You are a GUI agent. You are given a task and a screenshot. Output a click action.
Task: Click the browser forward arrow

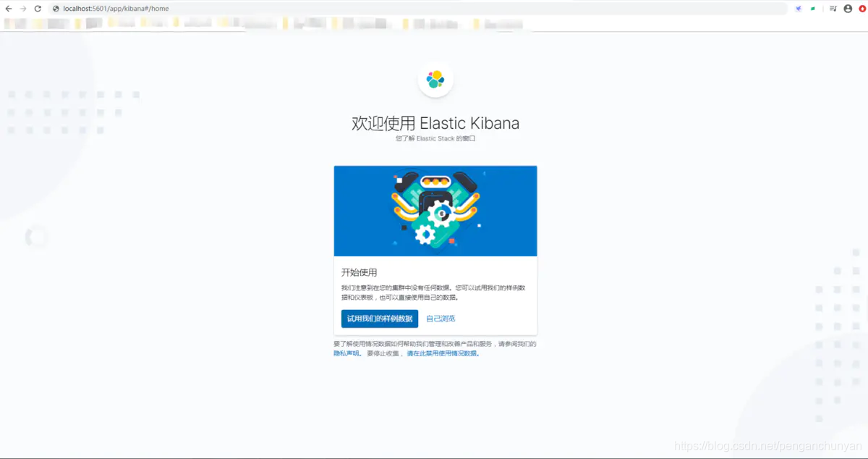pyautogui.click(x=23, y=9)
